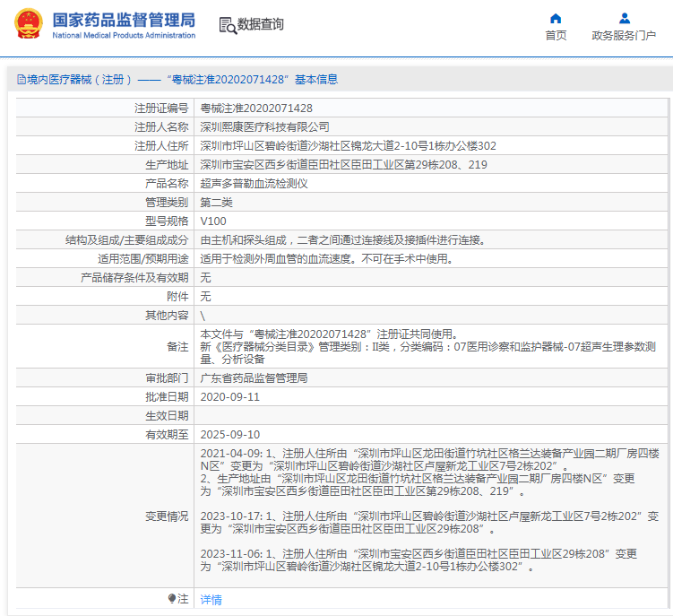Click backslash value in 其他内容 row
673x616 pixels.
tap(203, 317)
